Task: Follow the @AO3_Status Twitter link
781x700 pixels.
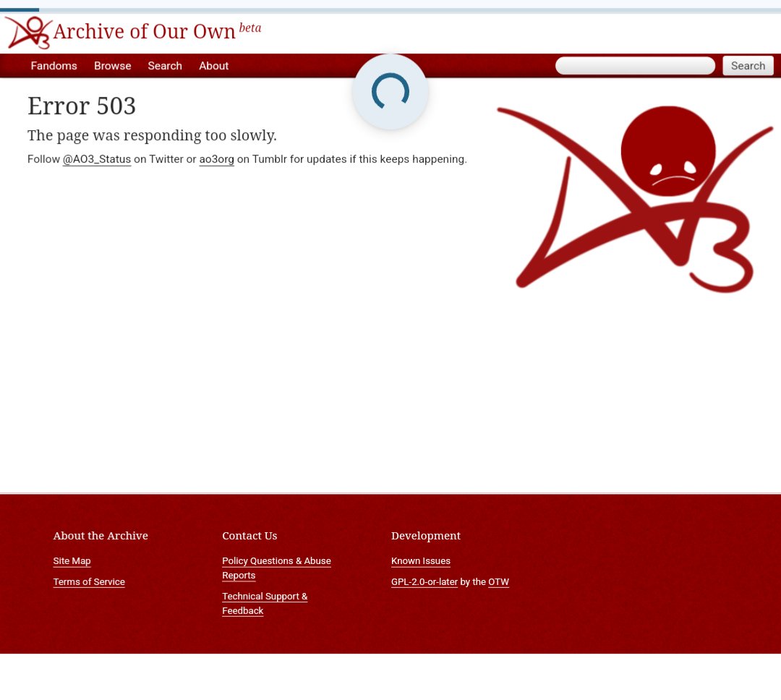Action: click(97, 159)
